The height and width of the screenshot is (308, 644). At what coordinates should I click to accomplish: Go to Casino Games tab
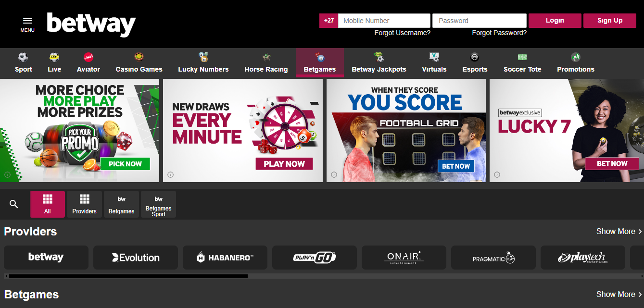139,69
